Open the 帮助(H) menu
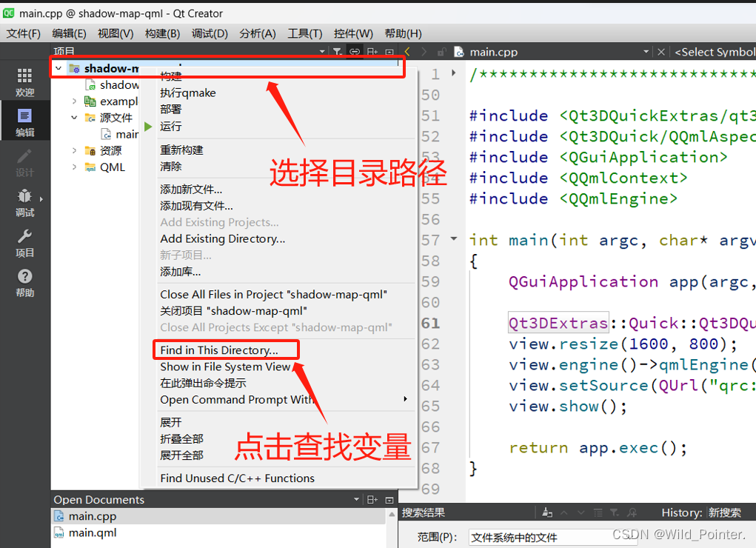This screenshot has width=756, height=548. click(403, 34)
